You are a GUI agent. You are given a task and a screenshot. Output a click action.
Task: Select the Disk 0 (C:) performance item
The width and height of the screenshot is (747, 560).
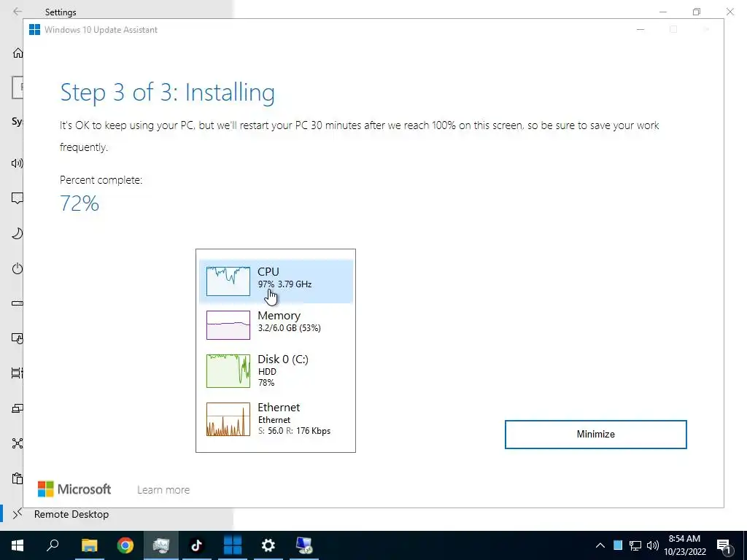coord(276,370)
